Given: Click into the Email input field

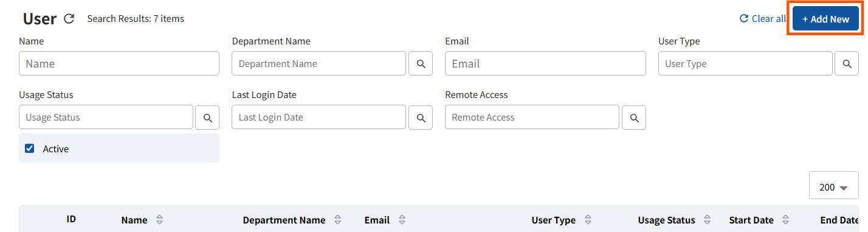Looking at the screenshot, I should point(545,63).
